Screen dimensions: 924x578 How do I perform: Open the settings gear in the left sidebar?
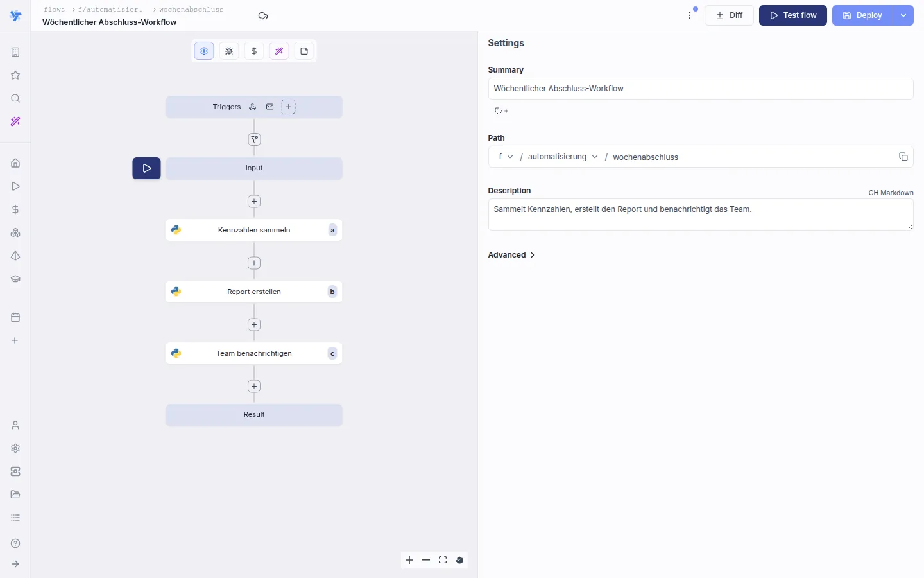(x=15, y=448)
